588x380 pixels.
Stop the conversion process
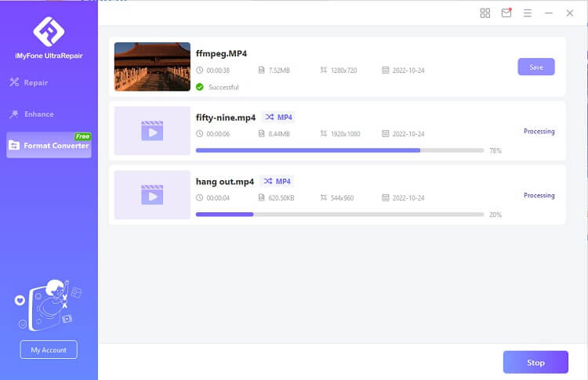tap(535, 362)
